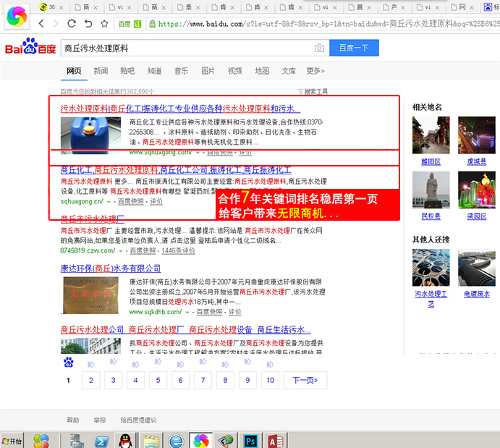Click the green tool taskbar icon
500x448 pixels.
click(x=226, y=441)
